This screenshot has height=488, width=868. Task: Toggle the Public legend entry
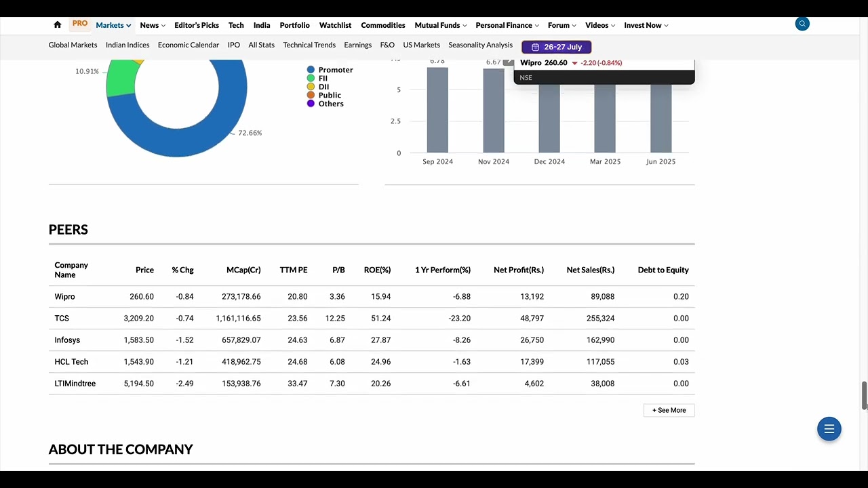(324, 96)
